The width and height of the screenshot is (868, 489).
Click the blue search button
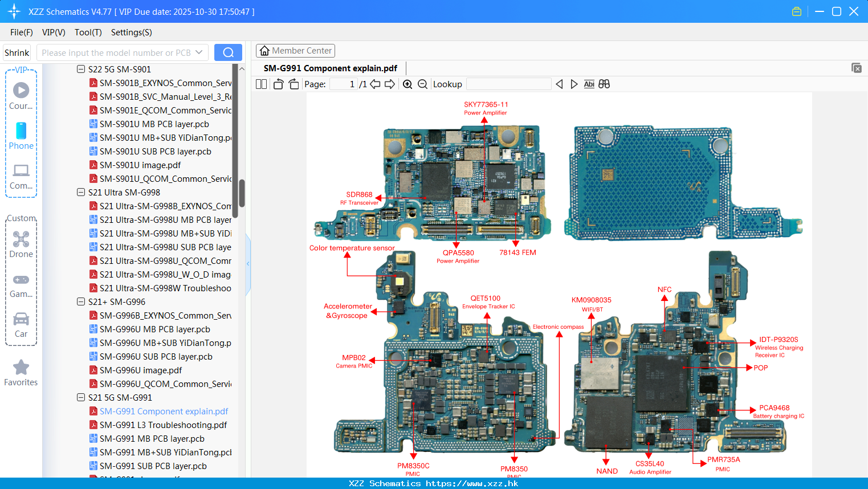(228, 52)
